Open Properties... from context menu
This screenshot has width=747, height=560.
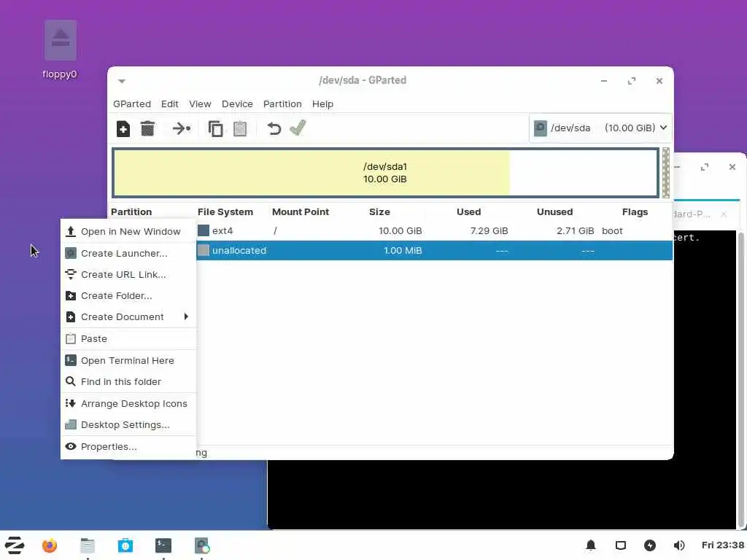[x=128, y=447]
